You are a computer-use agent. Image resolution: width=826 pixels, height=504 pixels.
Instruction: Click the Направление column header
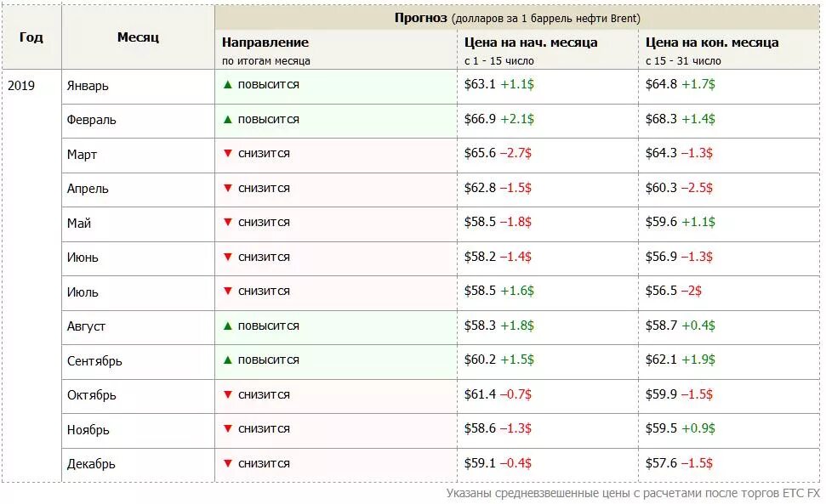coord(265,42)
